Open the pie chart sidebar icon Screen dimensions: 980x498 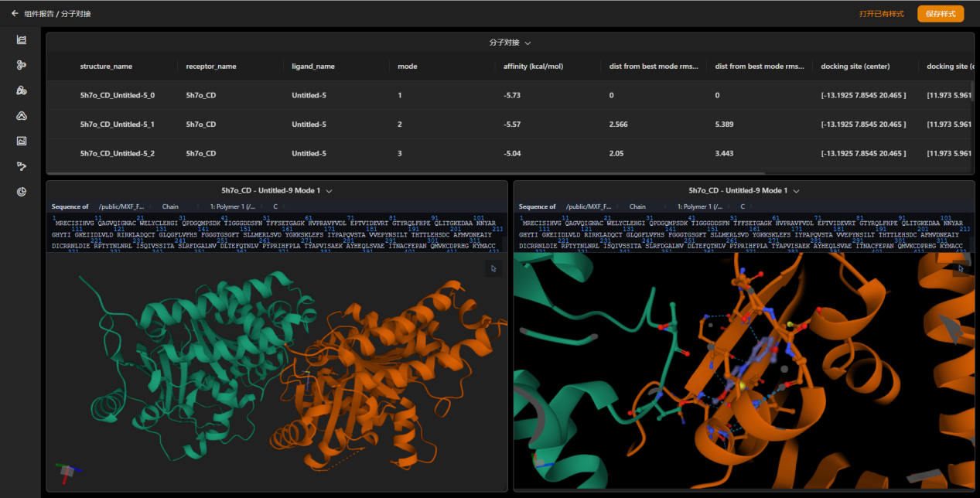[22, 192]
